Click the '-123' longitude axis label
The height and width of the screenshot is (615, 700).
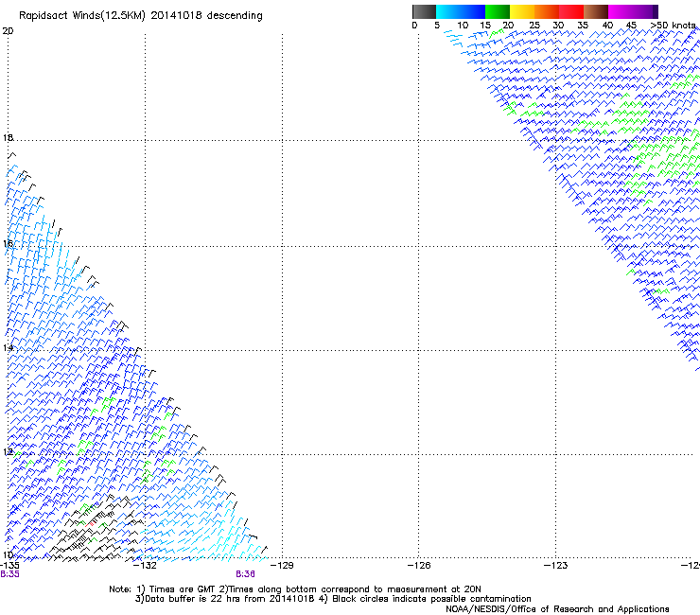point(556,566)
